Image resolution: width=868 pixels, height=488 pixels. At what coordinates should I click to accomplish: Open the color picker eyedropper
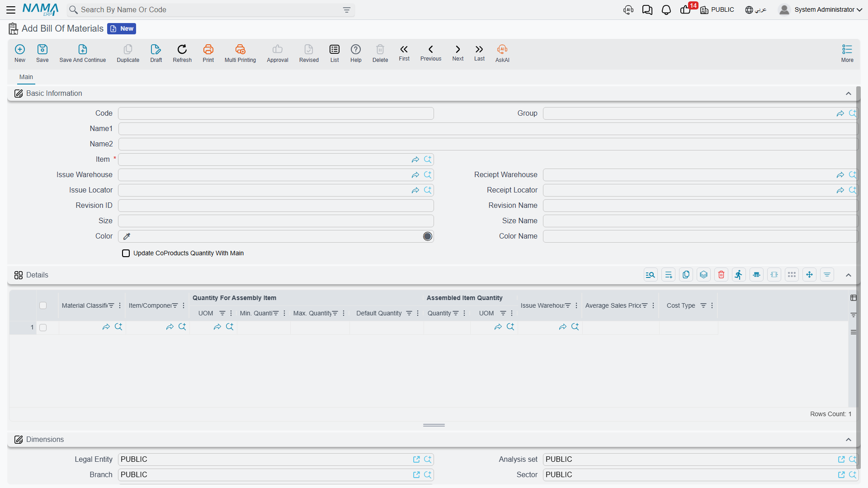coord(127,236)
